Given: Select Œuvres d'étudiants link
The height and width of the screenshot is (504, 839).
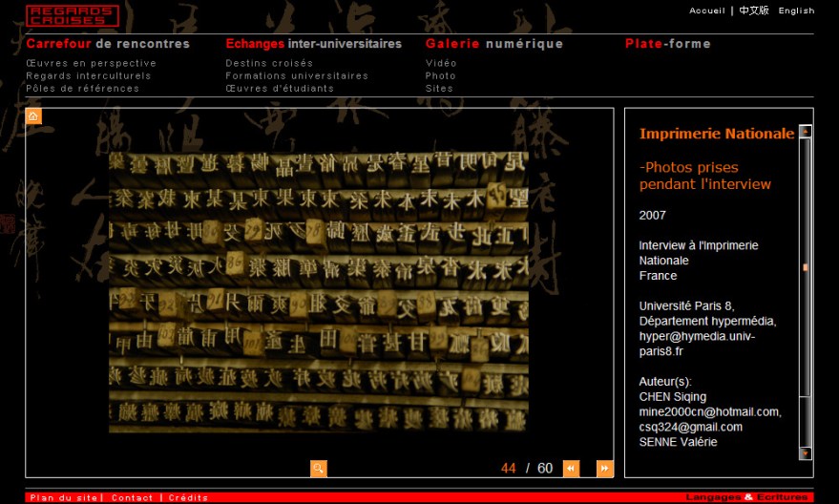Looking at the screenshot, I should coord(280,89).
